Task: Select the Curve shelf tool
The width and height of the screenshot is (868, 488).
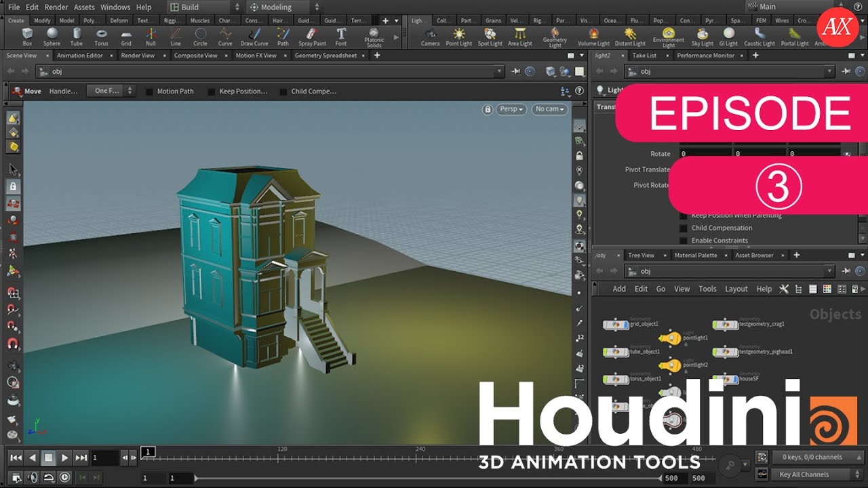Action: click(x=225, y=37)
